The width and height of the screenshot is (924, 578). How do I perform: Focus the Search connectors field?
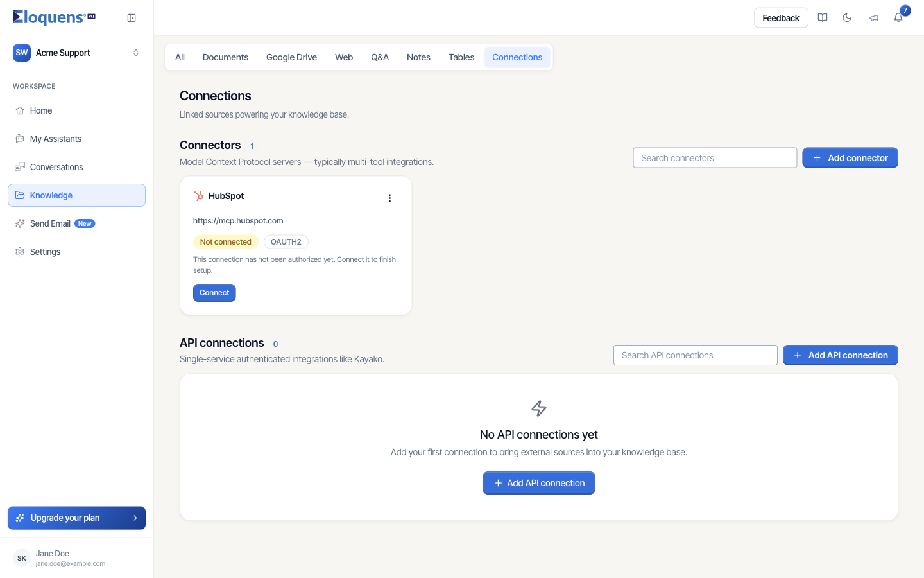click(715, 158)
